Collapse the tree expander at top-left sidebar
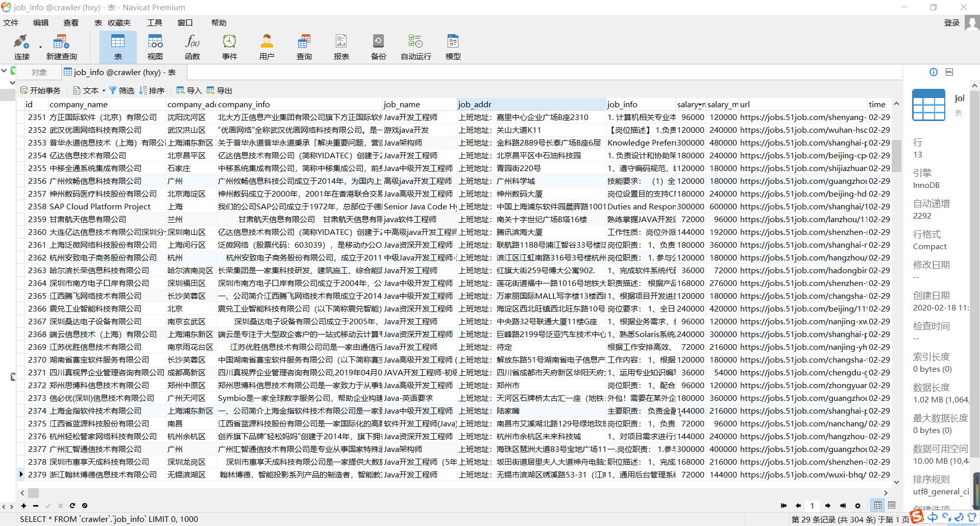980x526 pixels. (x=4, y=70)
